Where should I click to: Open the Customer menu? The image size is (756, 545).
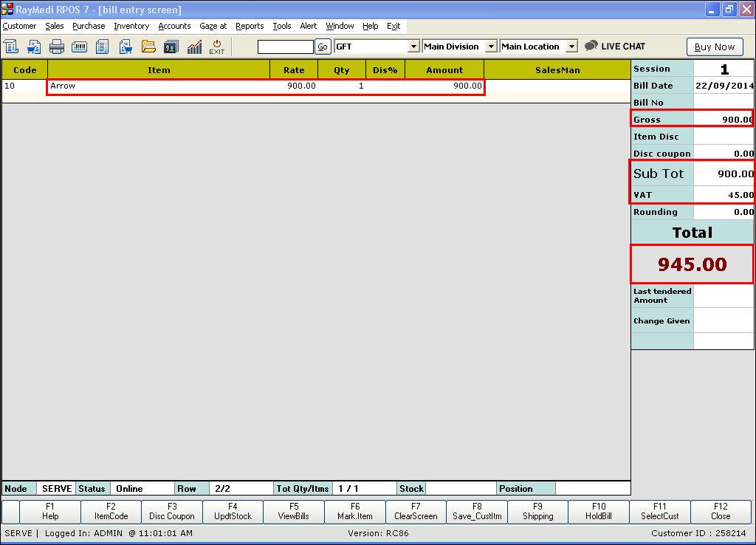coord(19,26)
